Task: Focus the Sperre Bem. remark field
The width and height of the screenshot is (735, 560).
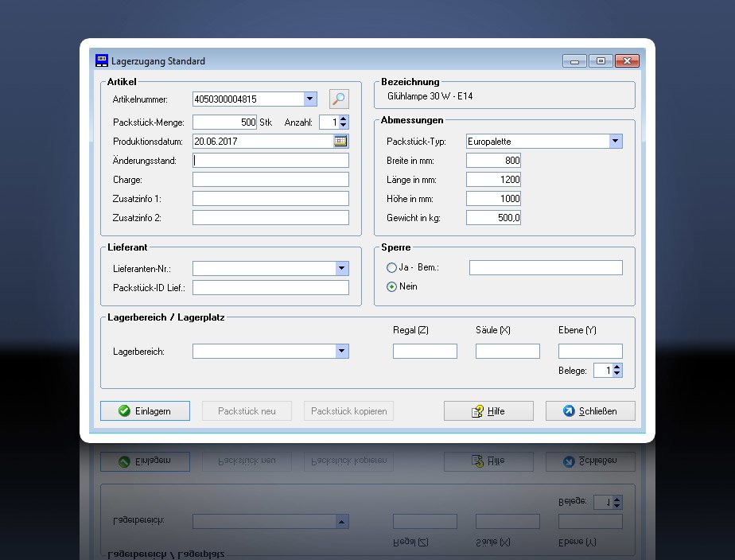Action: 546,267
